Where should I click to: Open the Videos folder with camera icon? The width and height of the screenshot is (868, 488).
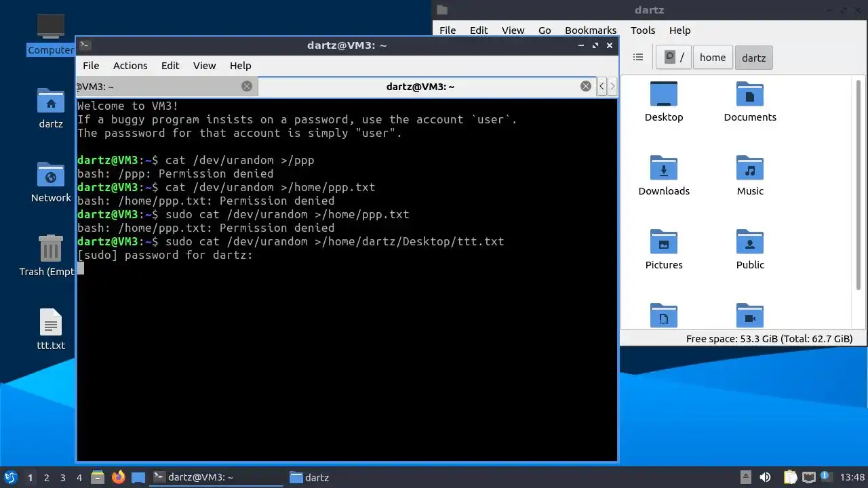pos(750,315)
